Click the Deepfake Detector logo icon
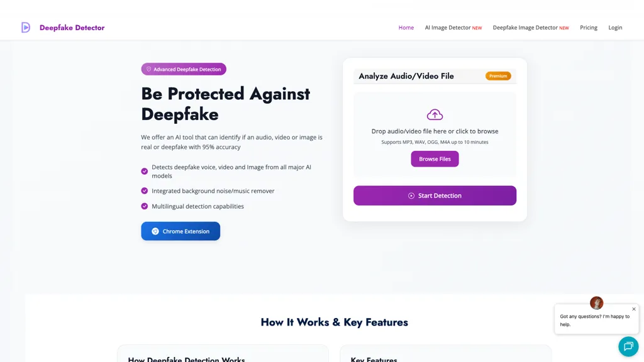 coord(25,26)
